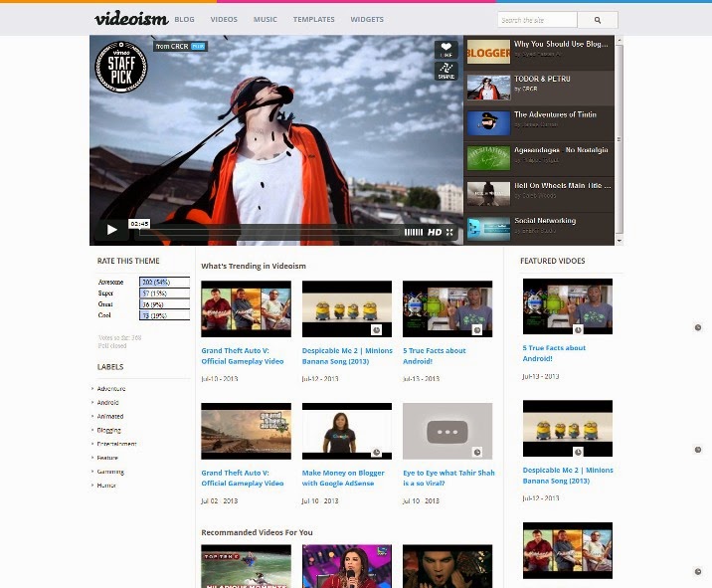This screenshot has height=588, width=712.
Task: Select 'Social Networking' playlist item
Action: (x=539, y=229)
